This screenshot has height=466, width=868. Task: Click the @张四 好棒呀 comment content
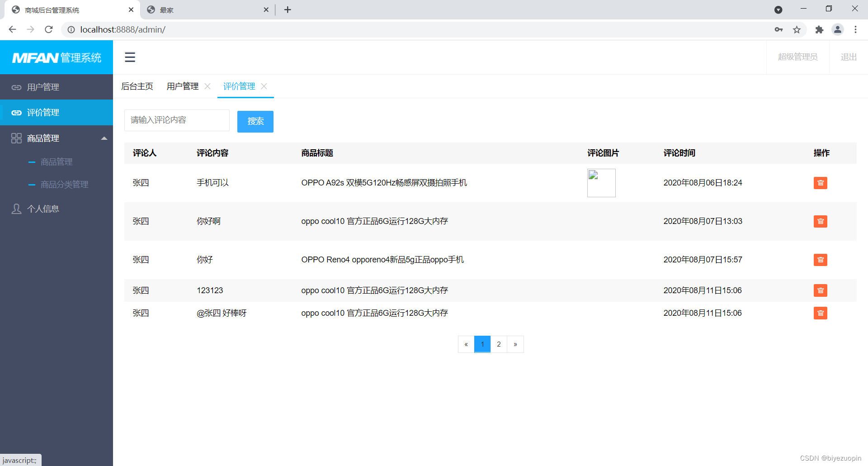222,313
